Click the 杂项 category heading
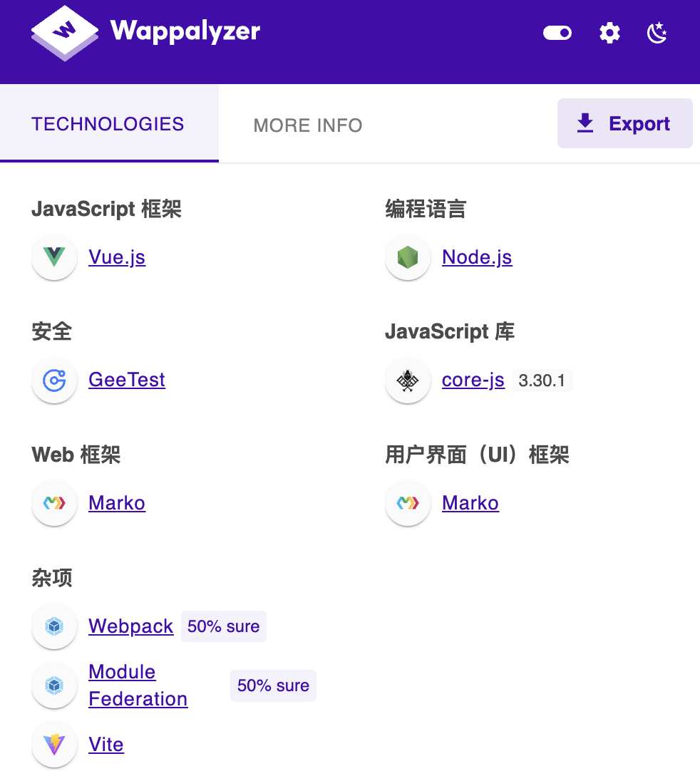The width and height of the screenshot is (700, 771). pos(51,578)
